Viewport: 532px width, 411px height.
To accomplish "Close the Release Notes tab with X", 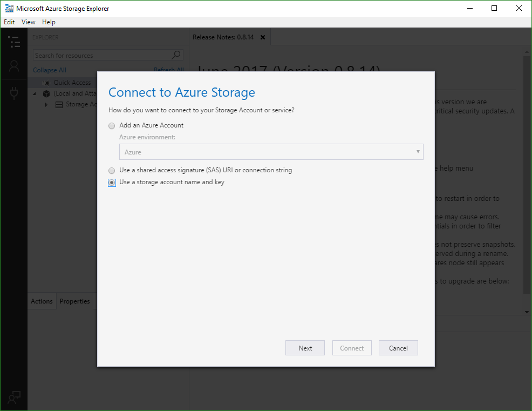I will pyautogui.click(x=263, y=37).
